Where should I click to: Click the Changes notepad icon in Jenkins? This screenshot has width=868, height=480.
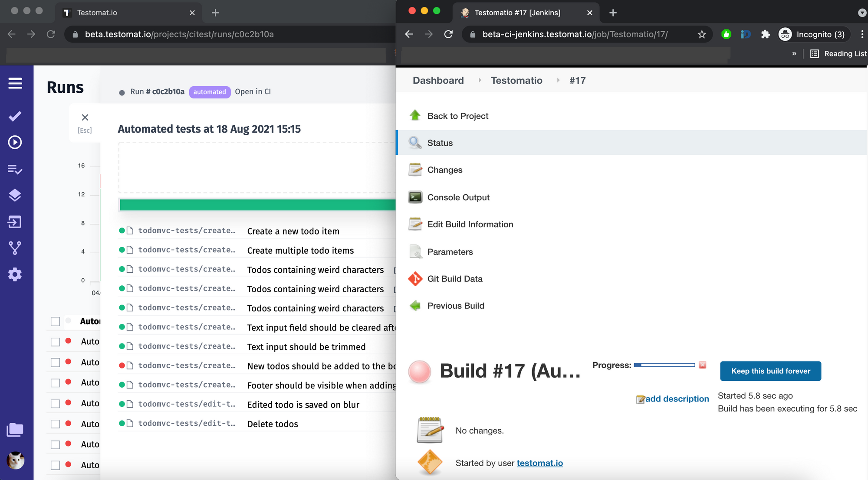pos(415,170)
